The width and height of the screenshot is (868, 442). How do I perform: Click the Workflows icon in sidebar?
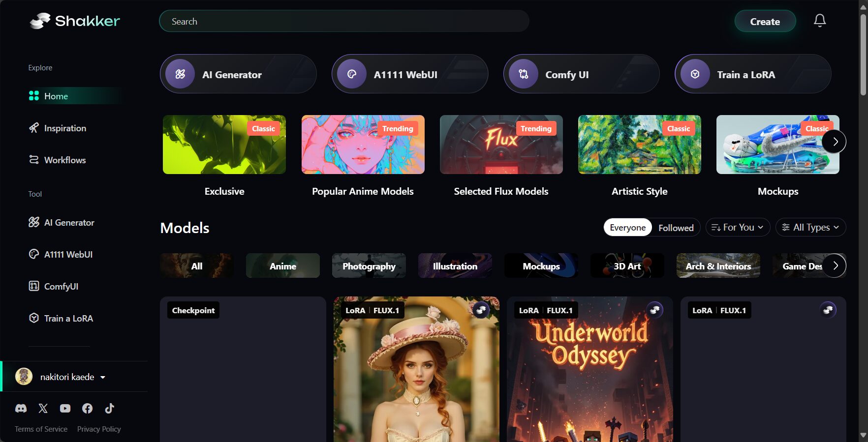[x=34, y=160]
